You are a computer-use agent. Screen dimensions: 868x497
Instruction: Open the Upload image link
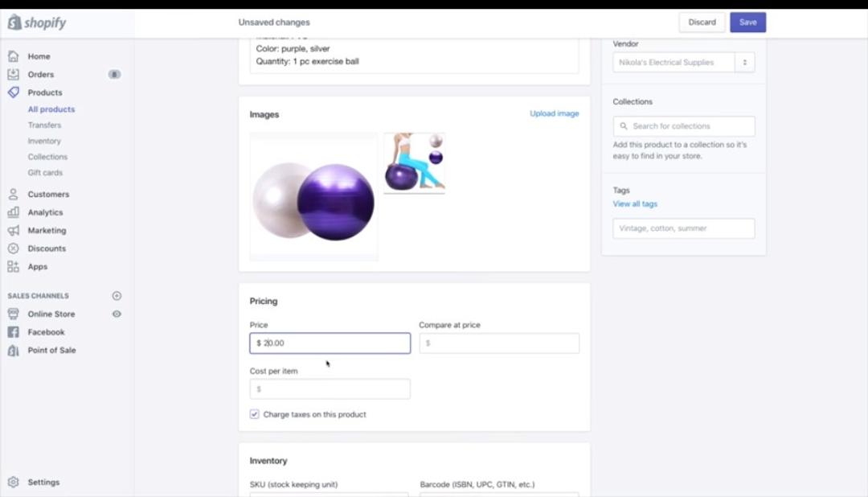[x=553, y=113]
